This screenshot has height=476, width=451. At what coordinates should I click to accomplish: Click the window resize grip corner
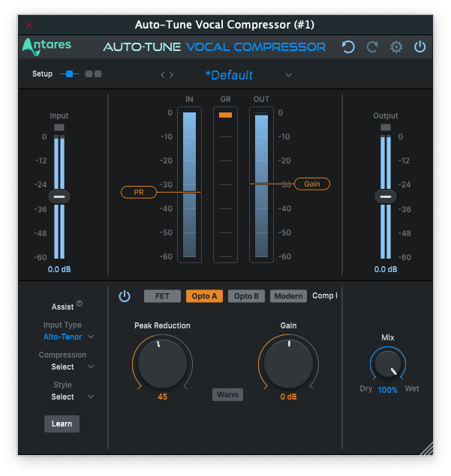click(427, 449)
